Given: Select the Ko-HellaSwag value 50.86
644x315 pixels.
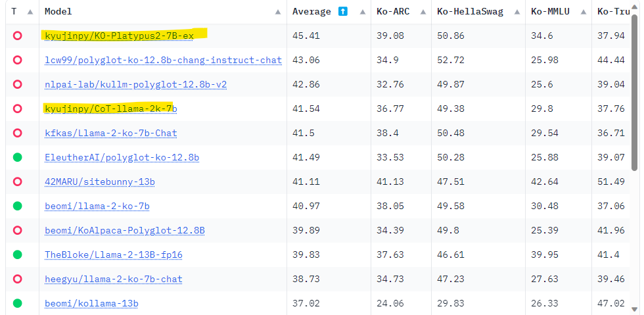Looking at the screenshot, I should click(x=451, y=36).
